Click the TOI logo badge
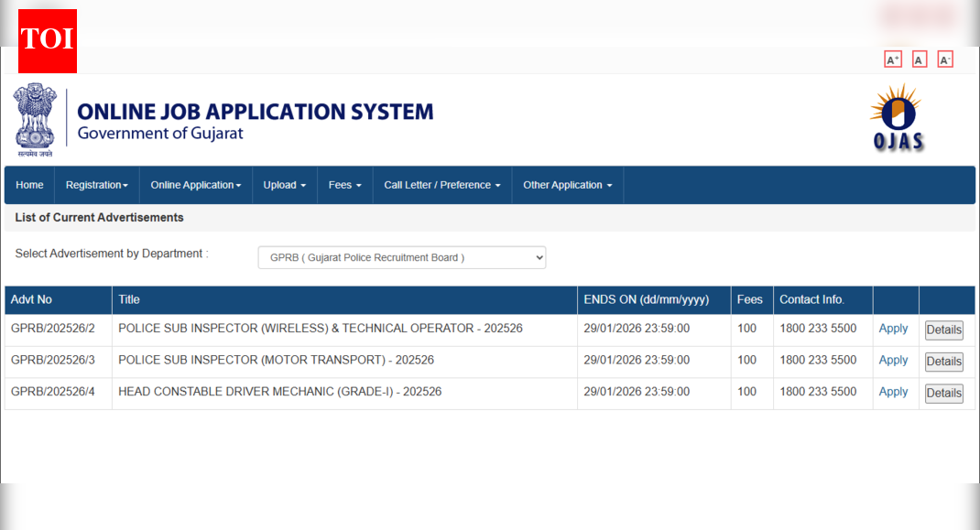This screenshot has width=980, height=530. point(48,41)
